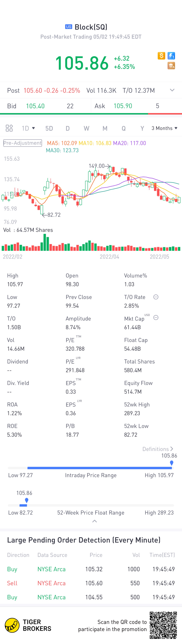Select the Y yearly chart tab

pyautogui.click(x=142, y=128)
